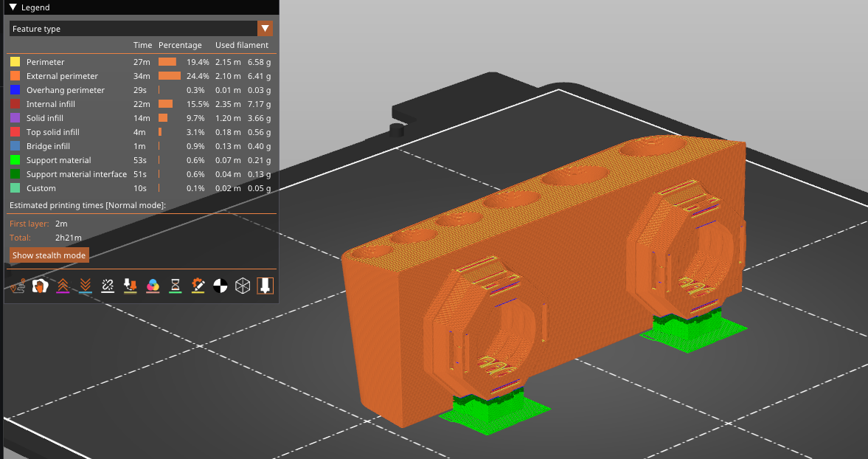
Task: Show deretractions with downward chevrons icon
Action: coord(86,286)
